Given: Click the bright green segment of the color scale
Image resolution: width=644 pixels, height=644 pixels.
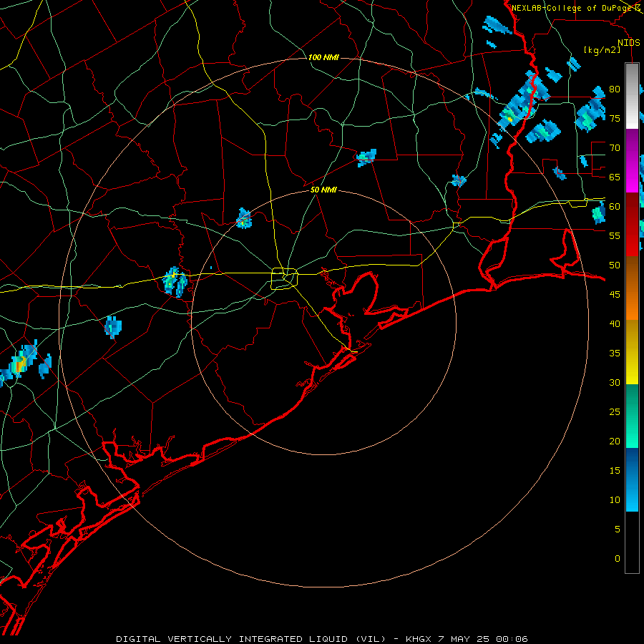Looking at the screenshot, I should tap(632, 416).
